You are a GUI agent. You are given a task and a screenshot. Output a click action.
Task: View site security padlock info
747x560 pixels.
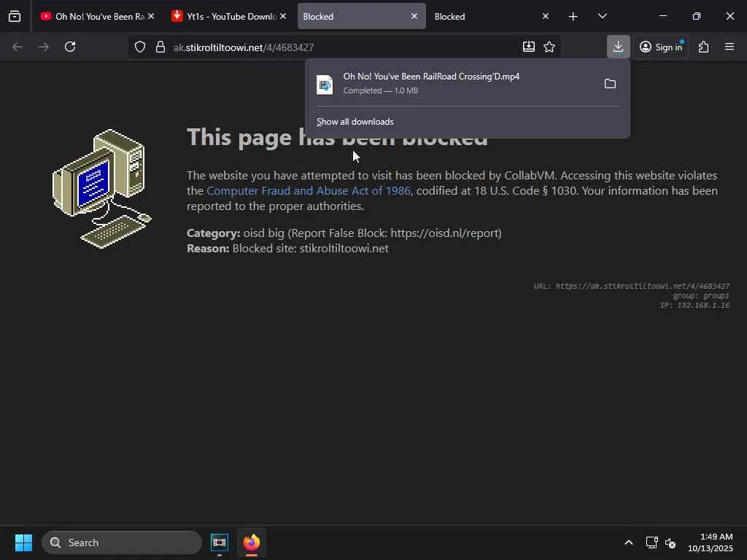pyautogui.click(x=160, y=47)
